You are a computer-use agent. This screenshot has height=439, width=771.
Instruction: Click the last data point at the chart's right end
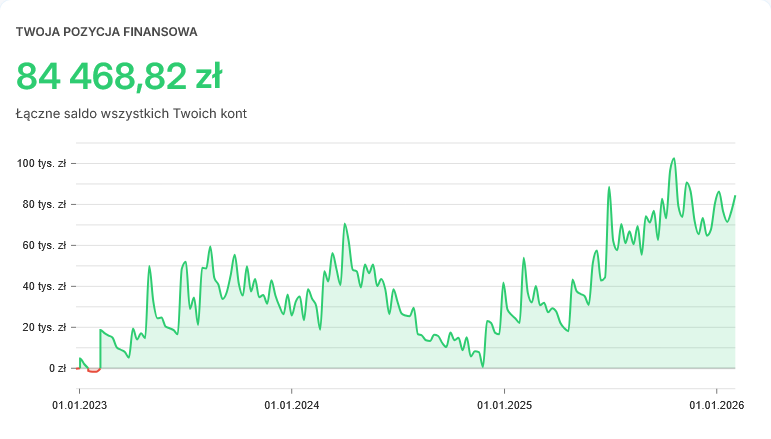pos(735,196)
